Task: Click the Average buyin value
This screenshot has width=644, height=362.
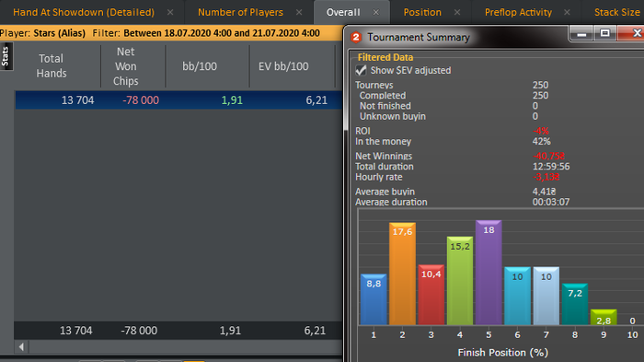Action: [545, 192]
